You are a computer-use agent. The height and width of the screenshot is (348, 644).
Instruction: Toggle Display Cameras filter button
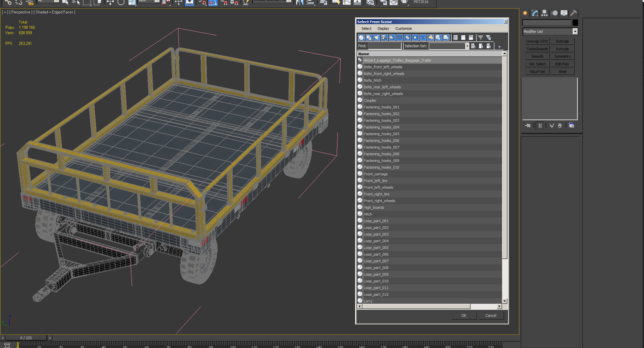click(384, 38)
